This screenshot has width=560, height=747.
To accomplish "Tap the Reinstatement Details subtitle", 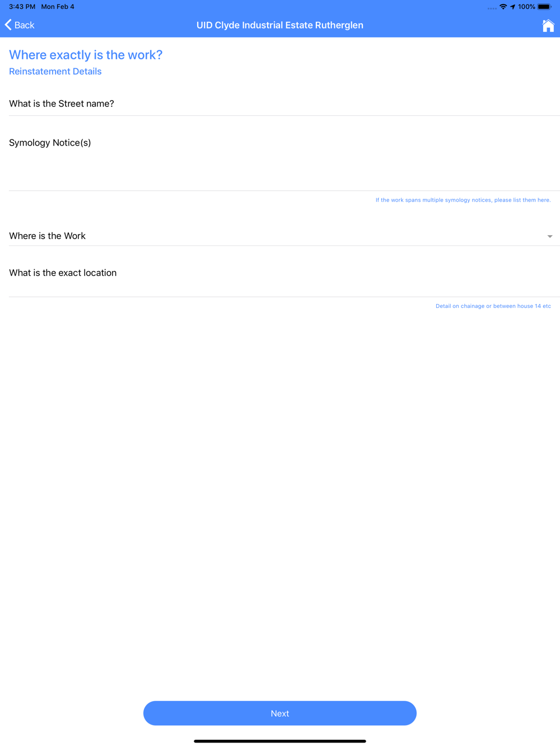I will pos(55,71).
